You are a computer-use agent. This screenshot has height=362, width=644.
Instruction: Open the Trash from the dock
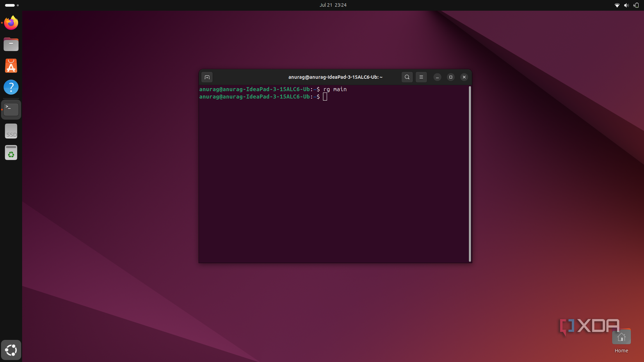[11, 153]
